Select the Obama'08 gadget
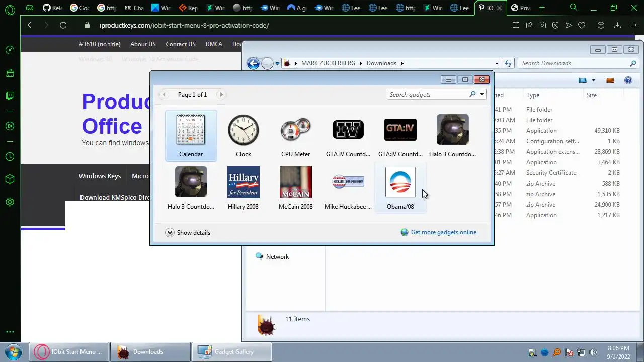 coord(400,188)
